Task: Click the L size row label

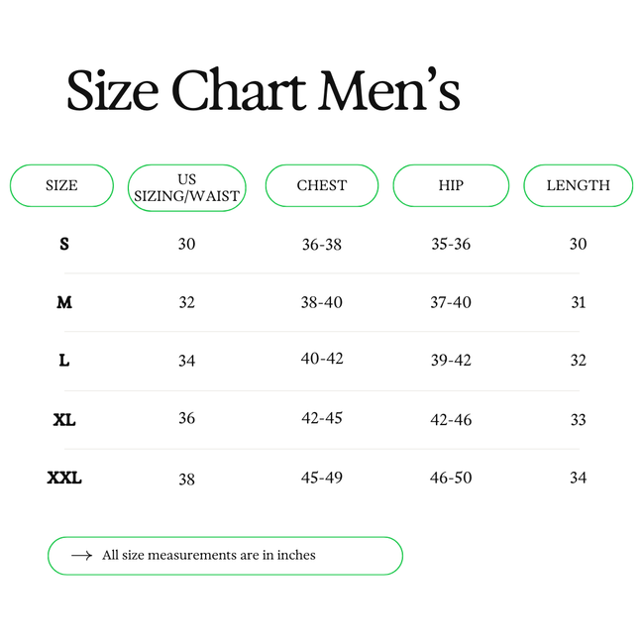Action: 64,361
